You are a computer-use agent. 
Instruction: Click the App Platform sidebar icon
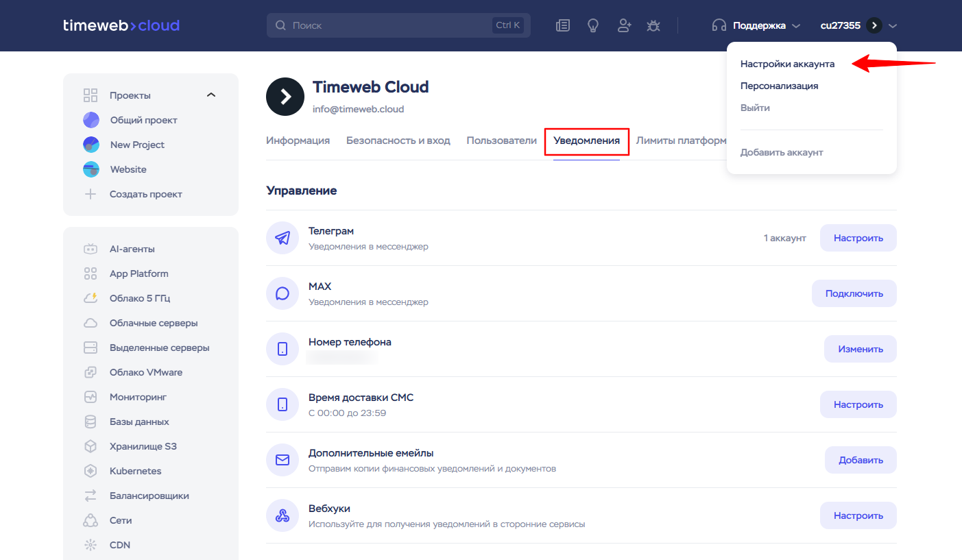point(91,273)
